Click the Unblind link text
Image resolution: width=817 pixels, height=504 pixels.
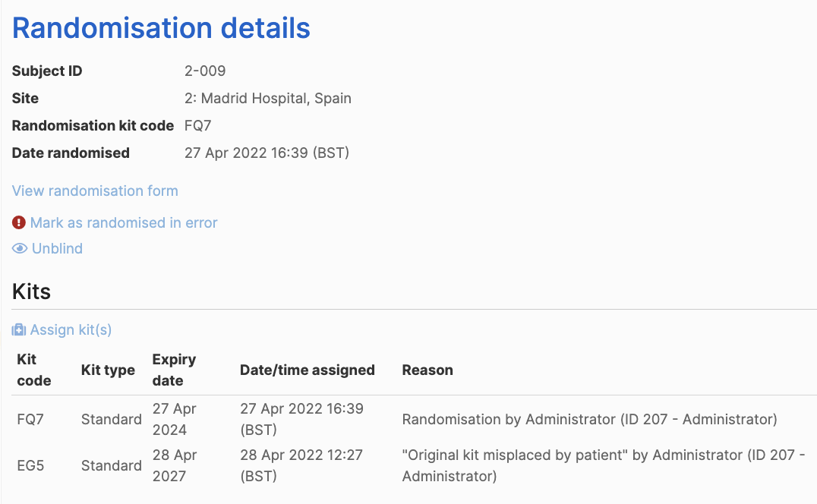click(x=57, y=249)
